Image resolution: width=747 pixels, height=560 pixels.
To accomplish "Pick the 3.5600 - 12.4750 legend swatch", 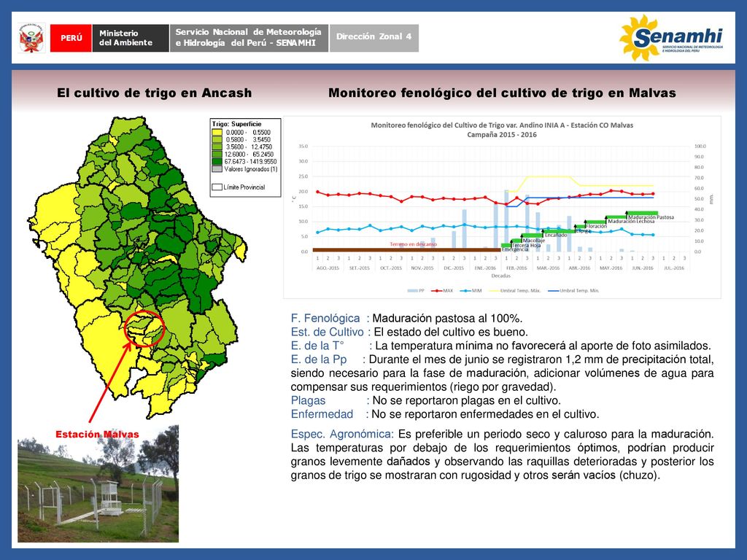I will pyautogui.click(x=217, y=147).
